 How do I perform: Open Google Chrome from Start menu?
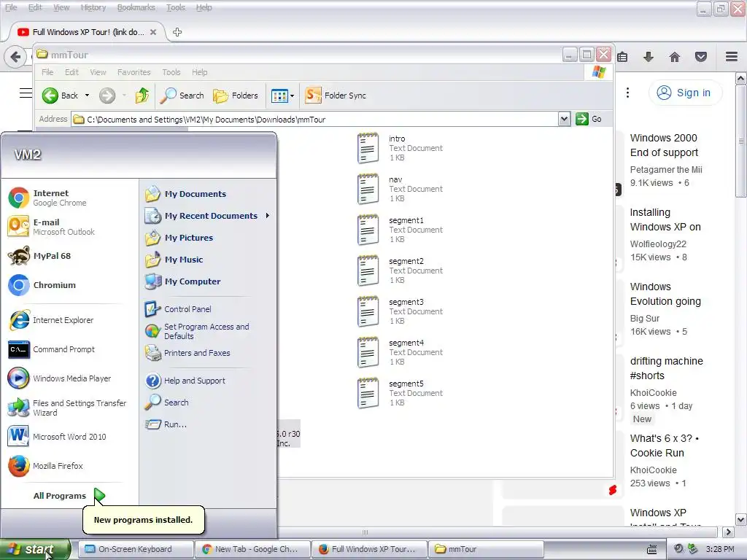point(47,198)
